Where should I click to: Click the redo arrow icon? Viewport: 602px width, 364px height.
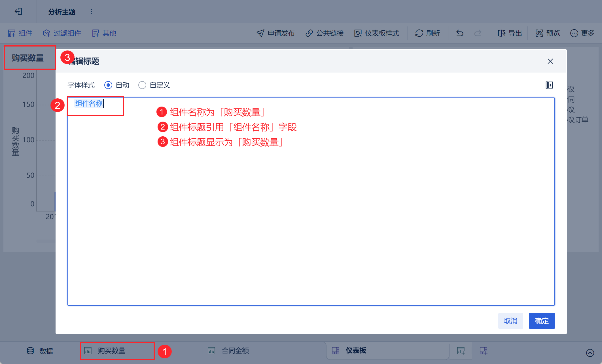[x=478, y=33]
